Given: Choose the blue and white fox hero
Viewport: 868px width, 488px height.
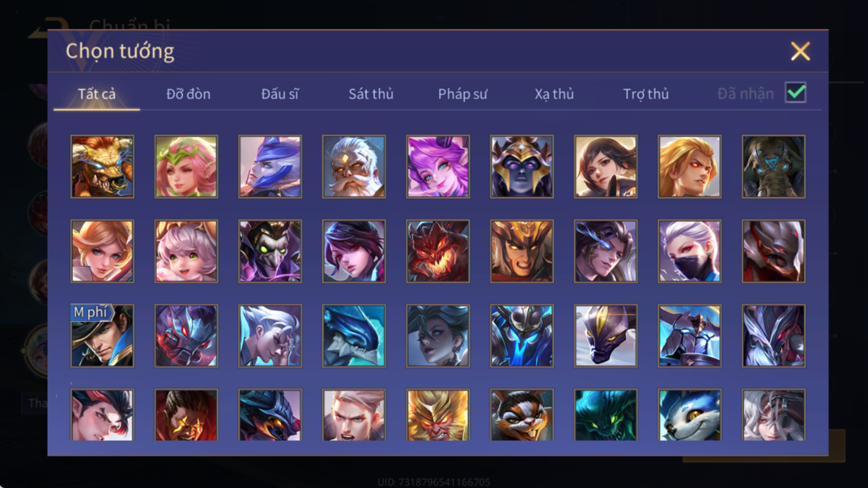Looking at the screenshot, I should pos(690,415).
